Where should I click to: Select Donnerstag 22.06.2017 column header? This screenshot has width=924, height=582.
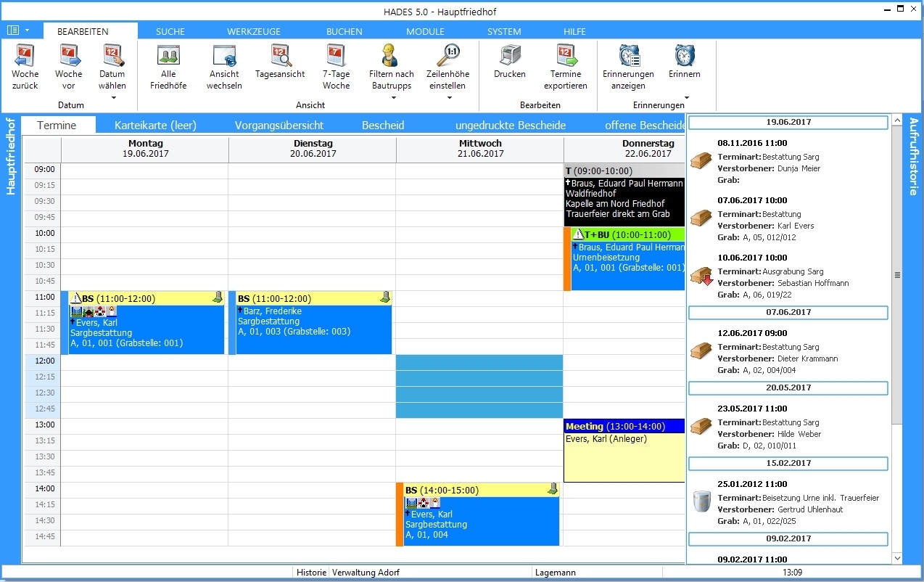(624, 149)
